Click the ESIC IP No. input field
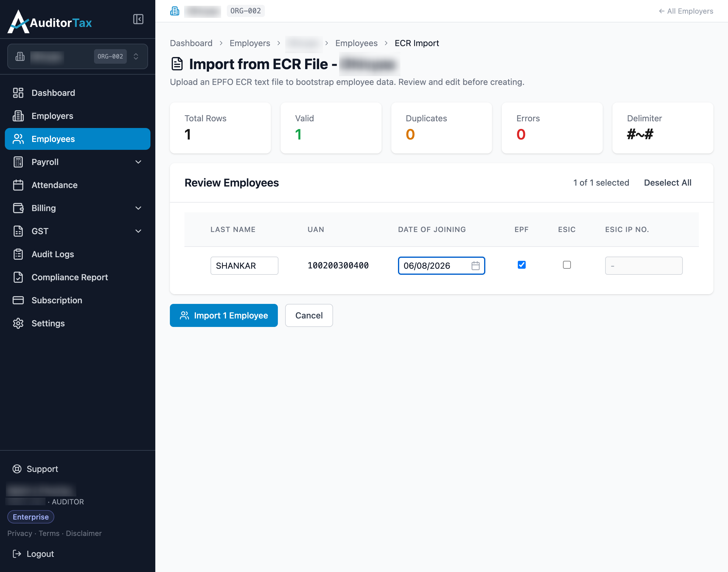728x572 pixels. coord(644,266)
